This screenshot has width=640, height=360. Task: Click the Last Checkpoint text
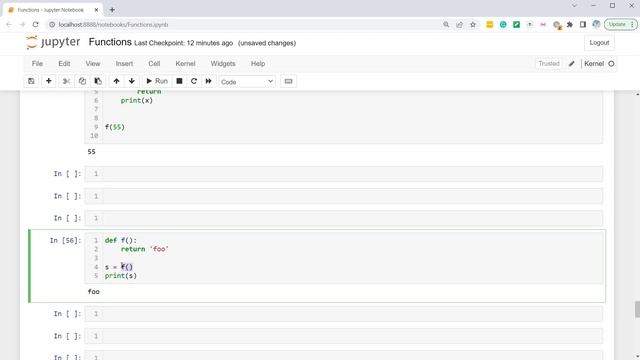coord(184,43)
